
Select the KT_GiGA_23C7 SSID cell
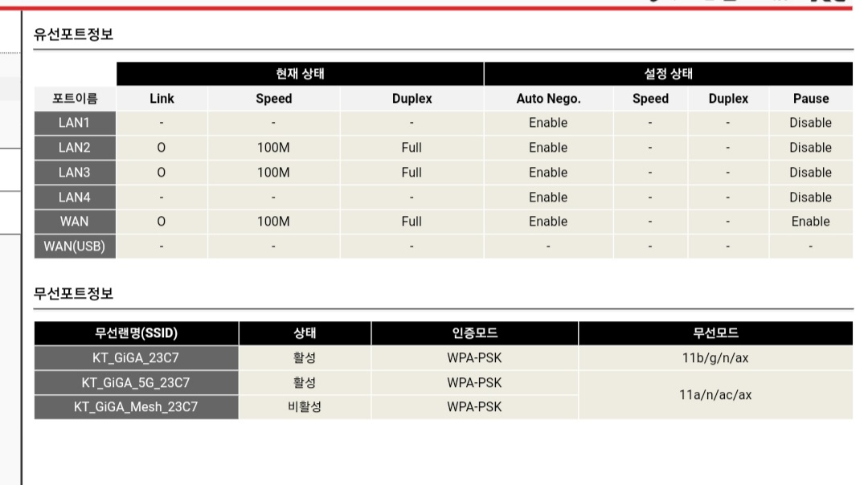point(136,358)
